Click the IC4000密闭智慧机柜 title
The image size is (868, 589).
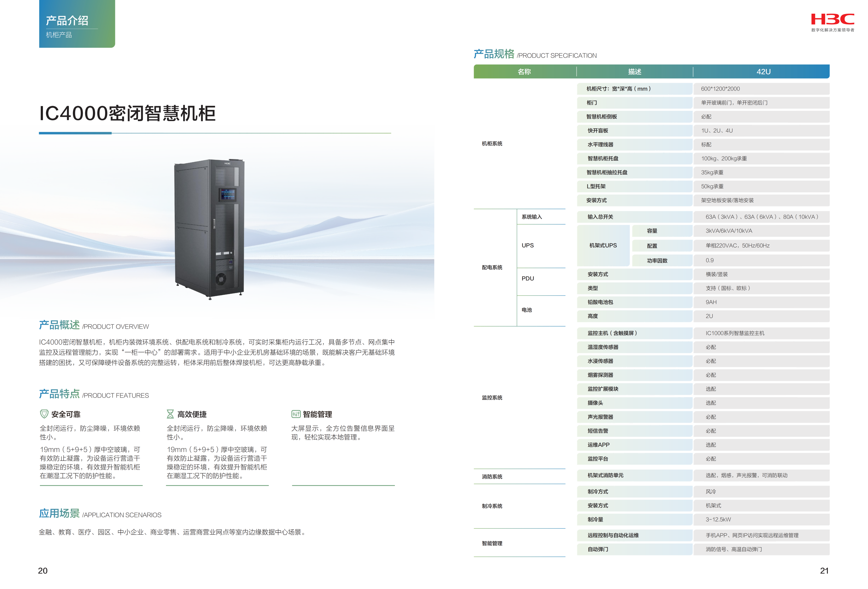point(127,113)
